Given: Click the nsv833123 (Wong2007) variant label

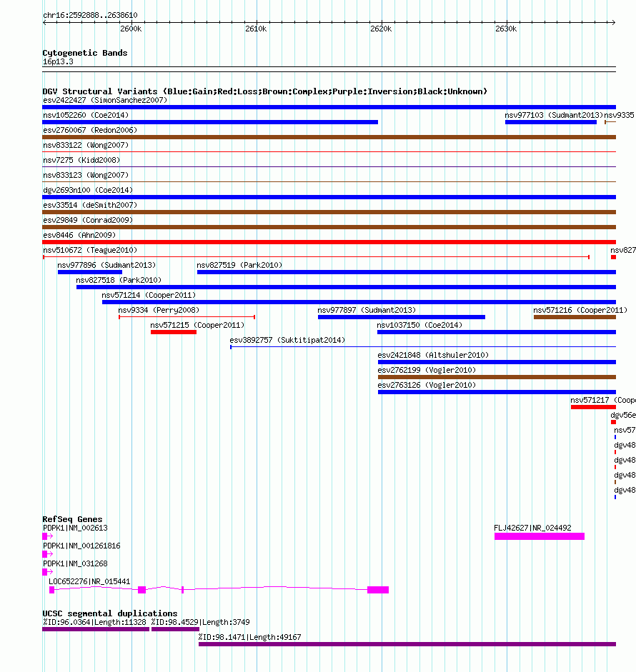Looking at the screenshot, I should [x=86, y=175].
